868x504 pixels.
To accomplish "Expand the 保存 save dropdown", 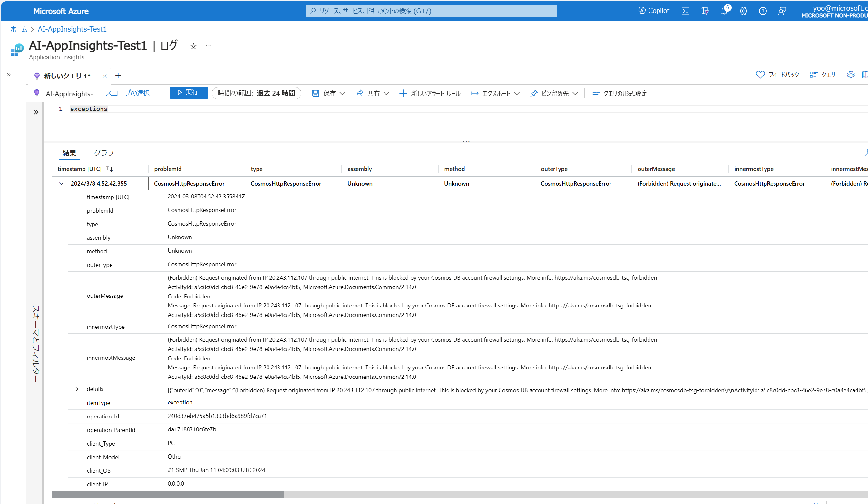I will (342, 93).
